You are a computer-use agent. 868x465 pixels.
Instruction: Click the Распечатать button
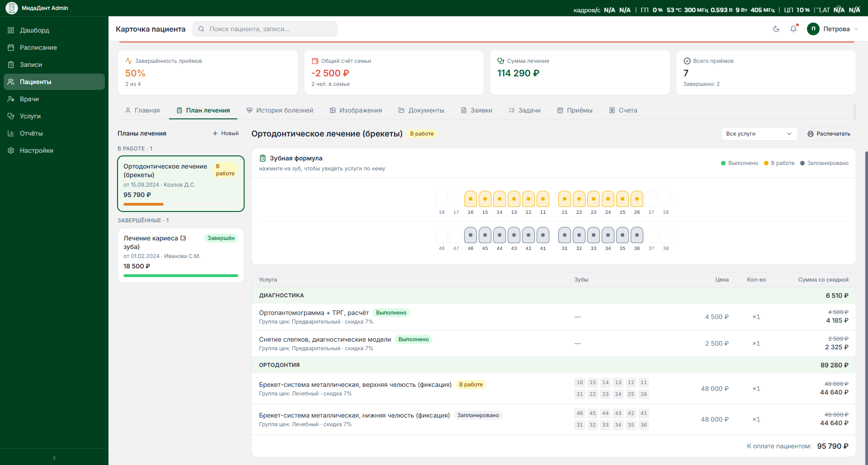pos(829,134)
